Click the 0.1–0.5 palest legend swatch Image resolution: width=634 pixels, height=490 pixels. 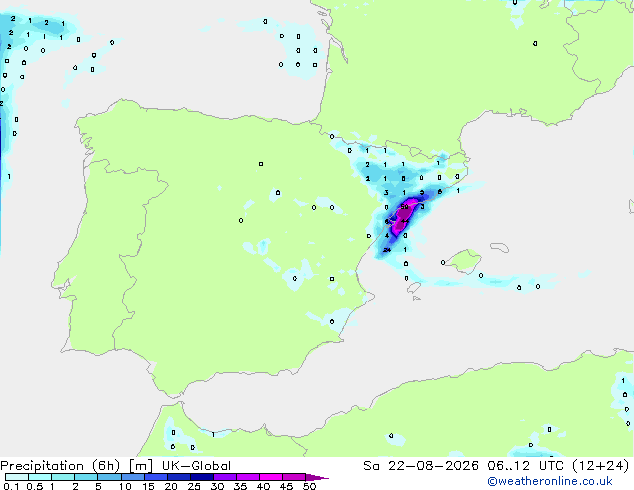click(x=17, y=477)
